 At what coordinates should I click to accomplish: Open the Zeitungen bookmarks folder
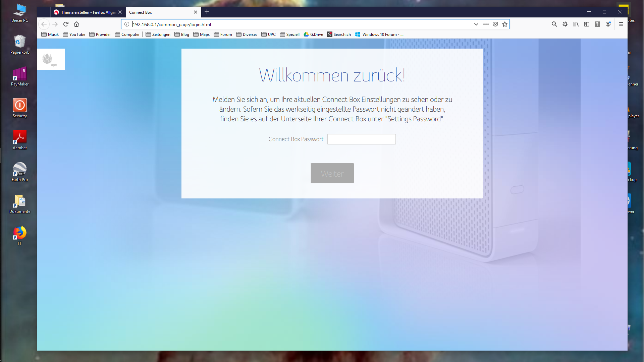click(158, 35)
